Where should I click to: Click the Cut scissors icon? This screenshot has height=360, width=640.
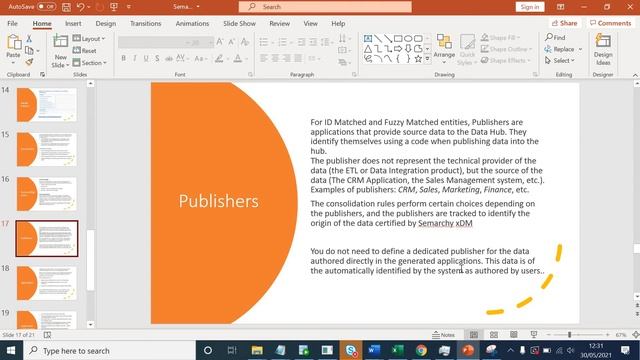[29, 39]
